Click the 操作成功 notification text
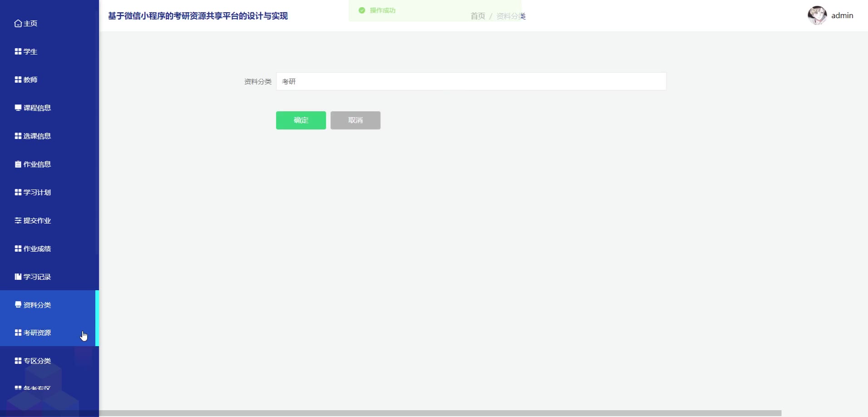Screen dimensions: 868x417 pos(383,10)
